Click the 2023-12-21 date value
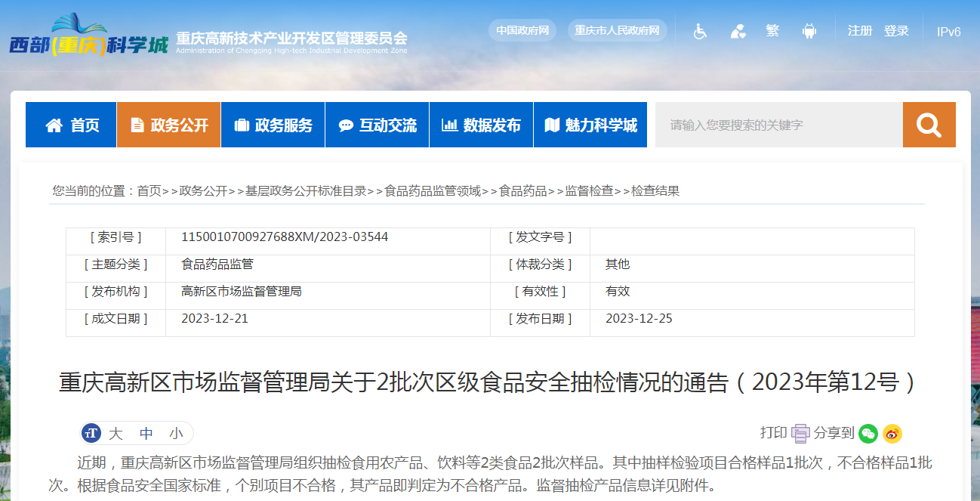The height and width of the screenshot is (501, 980). coord(214,319)
